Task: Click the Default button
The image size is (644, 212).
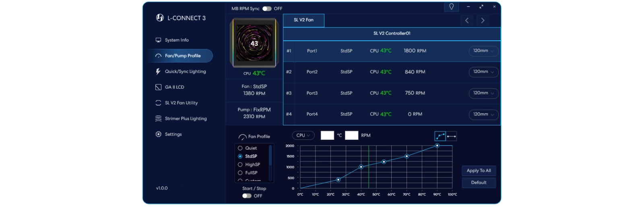Action: [479, 183]
